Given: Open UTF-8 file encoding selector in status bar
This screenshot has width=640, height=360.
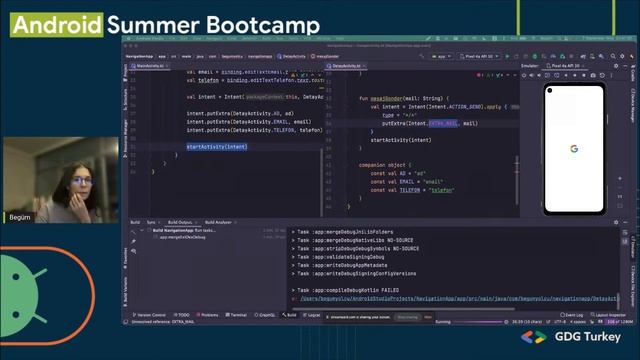Looking at the screenshot, I should pyautogui.click(x=560, y=322).
